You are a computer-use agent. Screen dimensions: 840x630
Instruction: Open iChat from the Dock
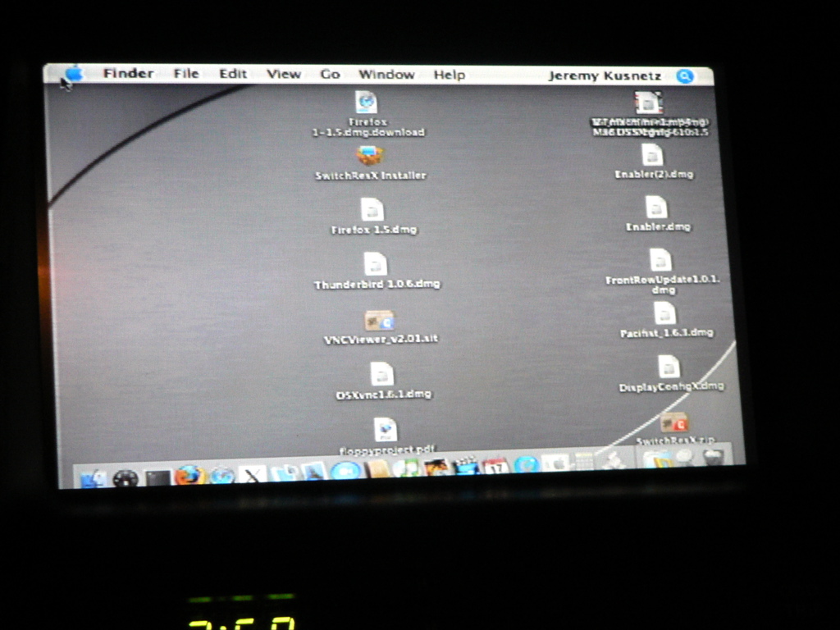(346, 472)
